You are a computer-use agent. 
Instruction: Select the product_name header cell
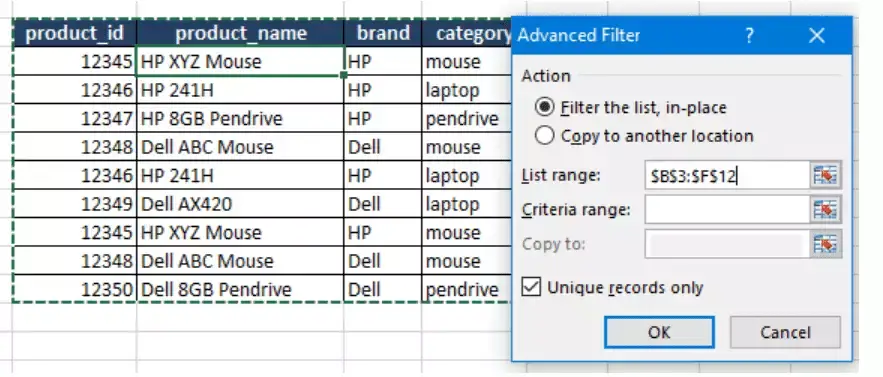pos(240,33)
